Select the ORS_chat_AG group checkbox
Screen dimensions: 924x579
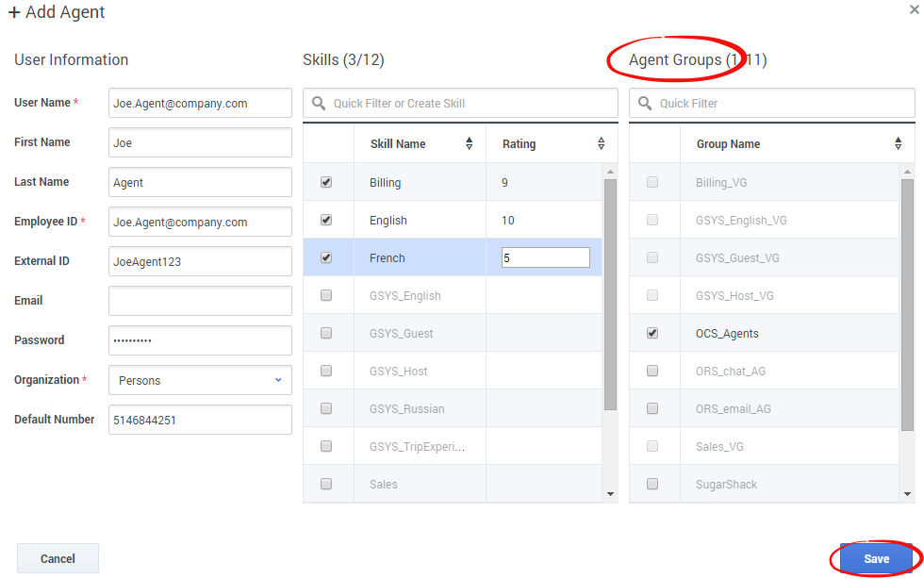tap(652, 371)
